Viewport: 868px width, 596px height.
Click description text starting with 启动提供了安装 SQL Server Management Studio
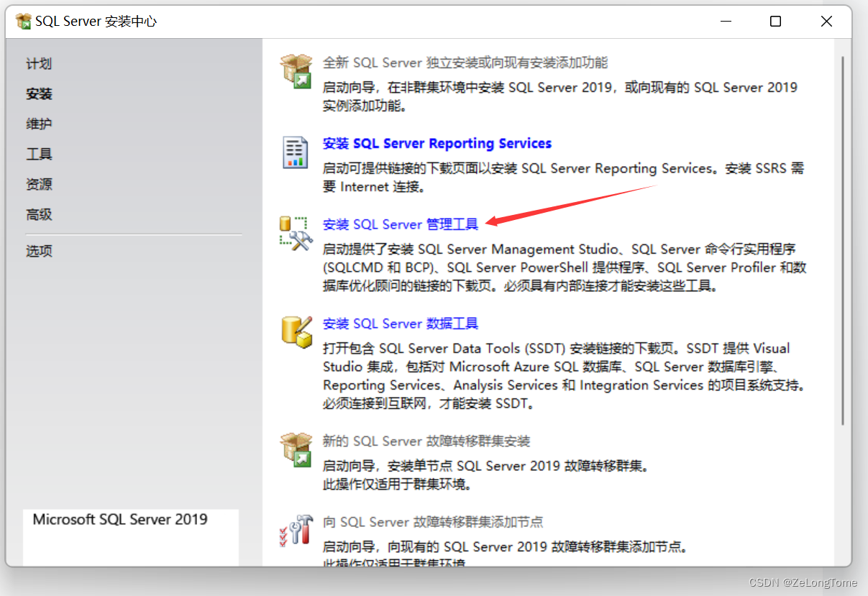click(x=565, y=267)
